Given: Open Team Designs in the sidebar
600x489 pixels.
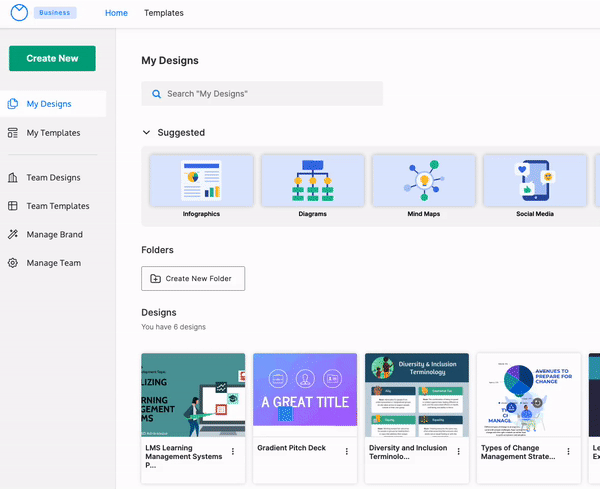Looking at the screenshot, I should tap(53, 178).
